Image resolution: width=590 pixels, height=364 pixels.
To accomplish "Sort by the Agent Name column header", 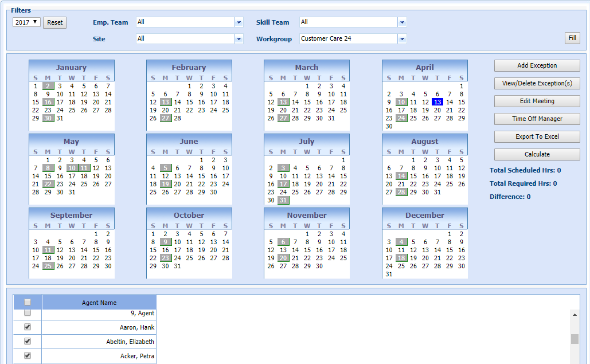I will tap(99, 303).
